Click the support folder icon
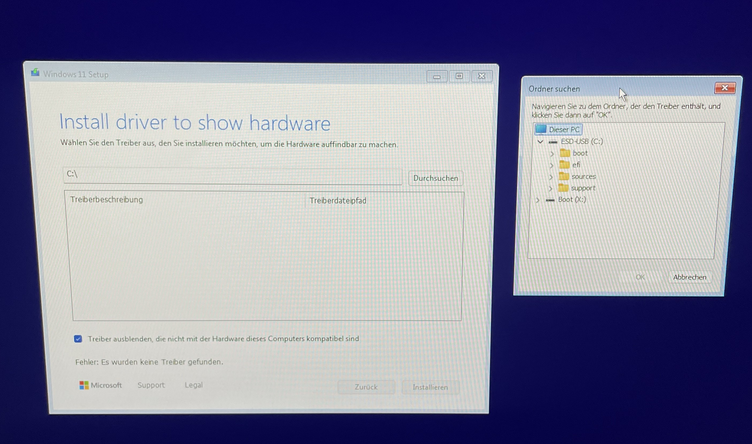Screen dimensions: 752x444 coord(564,188)
